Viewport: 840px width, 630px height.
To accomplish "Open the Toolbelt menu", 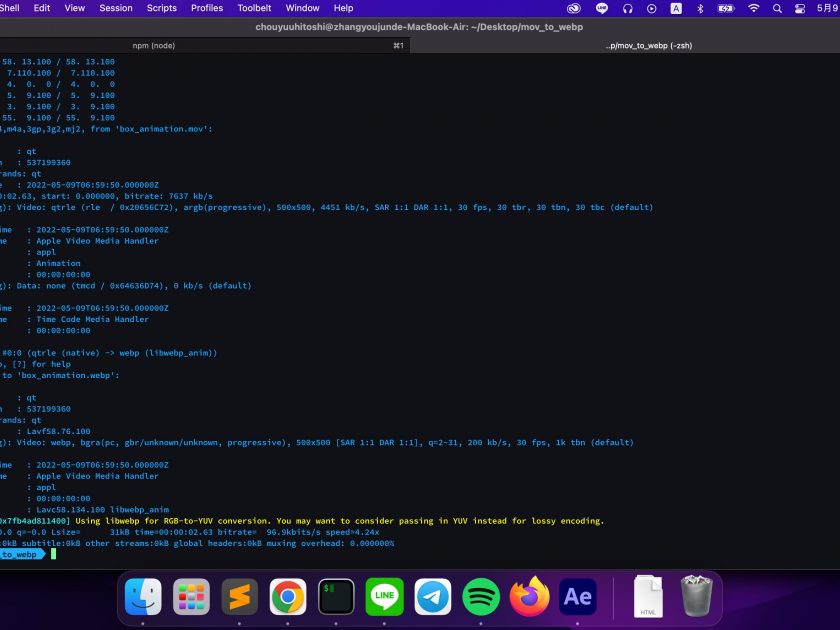I will pyautogui.click(x=255, y=8).
